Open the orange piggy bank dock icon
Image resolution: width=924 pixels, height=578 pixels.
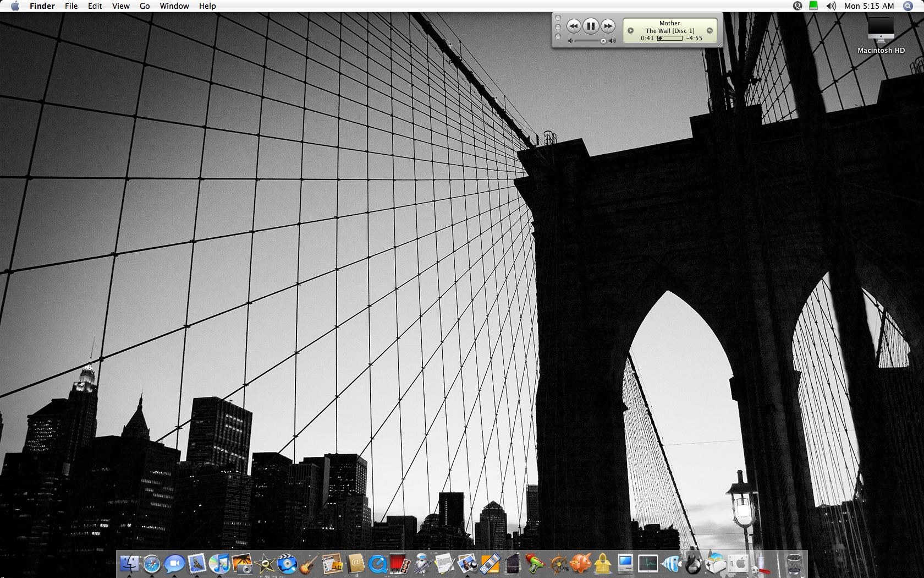[x=580, y=563]
